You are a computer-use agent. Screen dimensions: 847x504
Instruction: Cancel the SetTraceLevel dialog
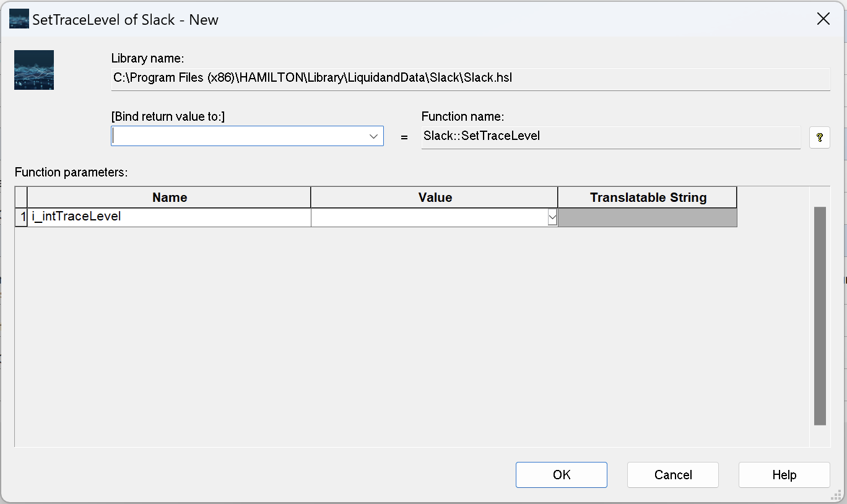672,475
